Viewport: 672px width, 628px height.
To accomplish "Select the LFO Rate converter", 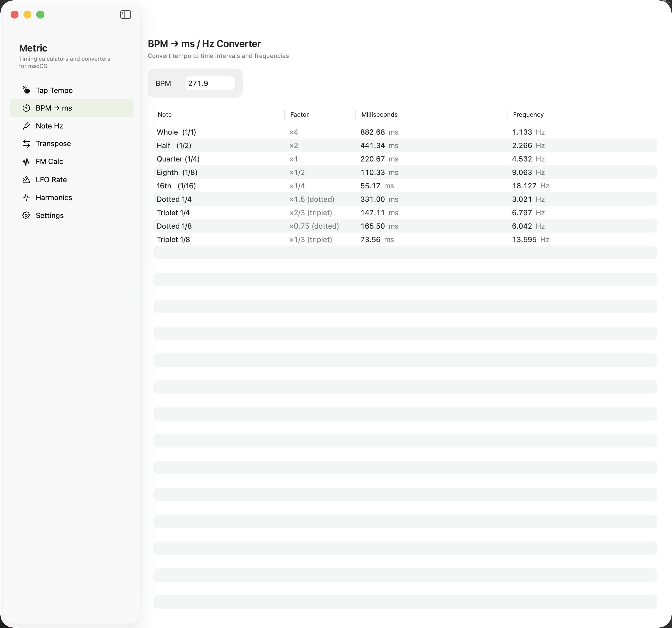I will (x=51, y=179).
